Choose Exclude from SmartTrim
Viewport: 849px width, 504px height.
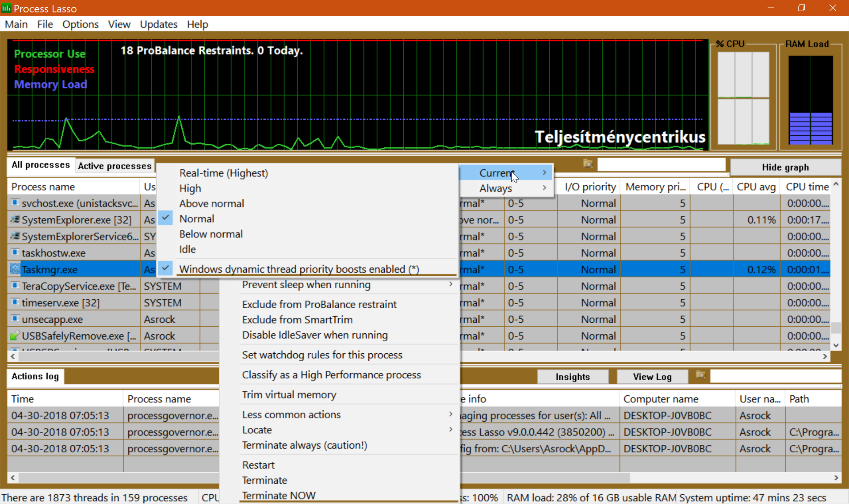tap(297, 320)
